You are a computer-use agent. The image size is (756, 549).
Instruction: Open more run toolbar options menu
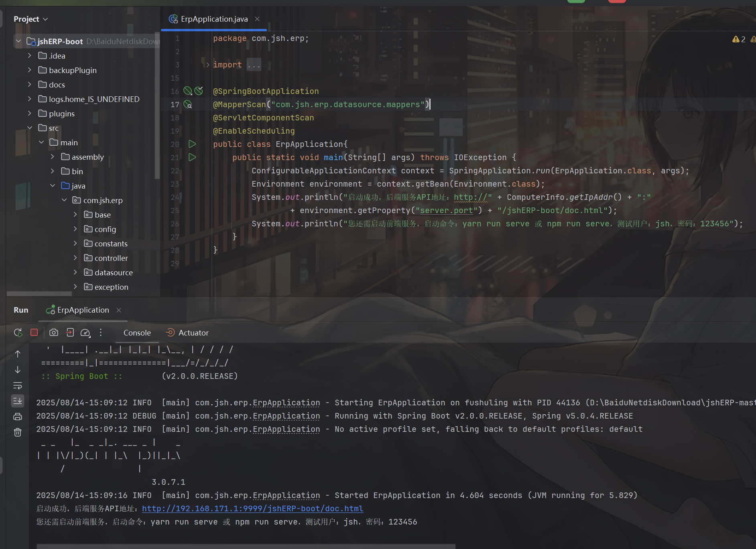pyautogui.click(x=101, y=333)
